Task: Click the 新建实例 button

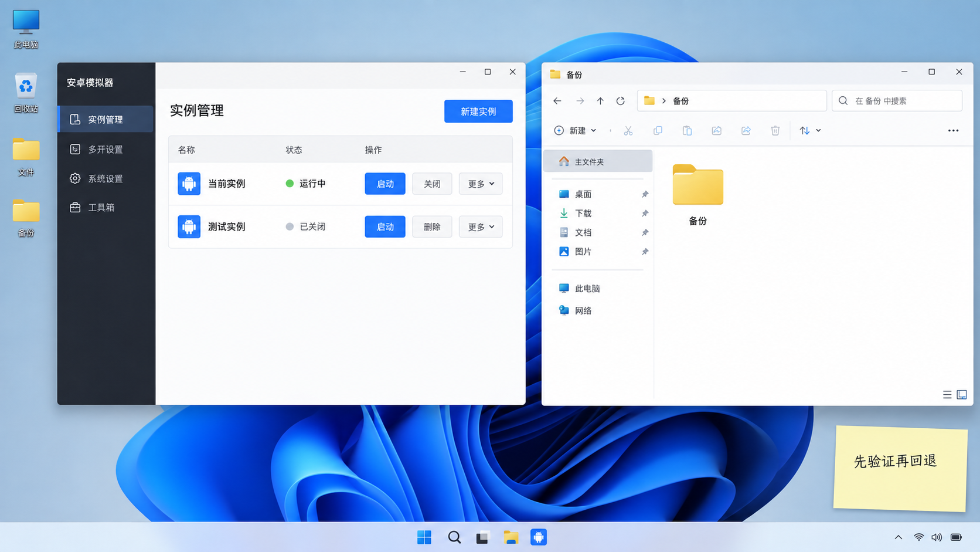Action: click(x=478, y=111)
